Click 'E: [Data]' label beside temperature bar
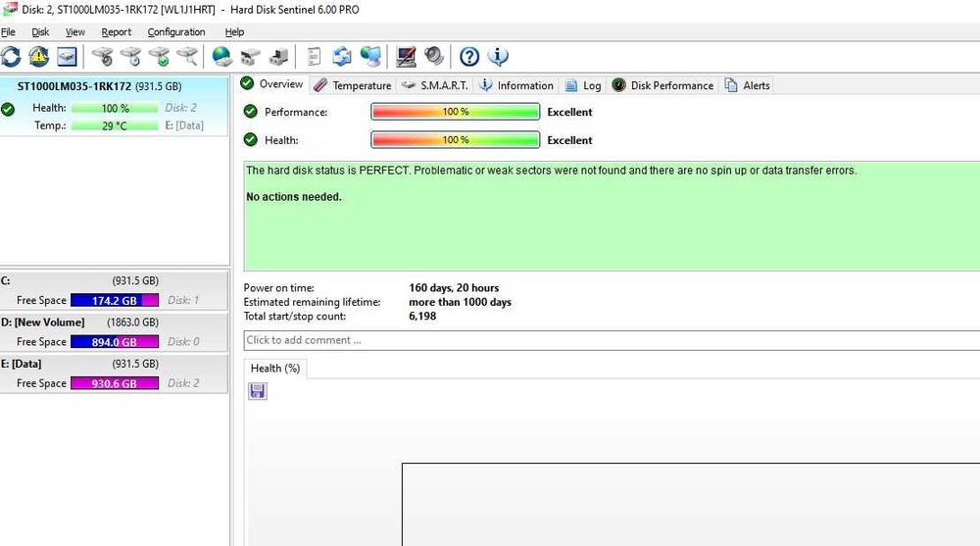Image resolution: width=980 pixels, height=546 pixels. pyautogui.click(x=184, y=125)
